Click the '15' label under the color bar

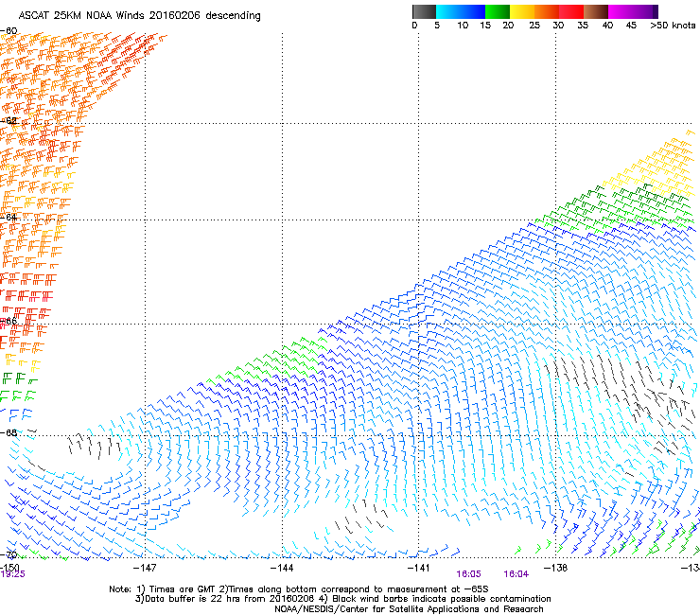(485, 25)
